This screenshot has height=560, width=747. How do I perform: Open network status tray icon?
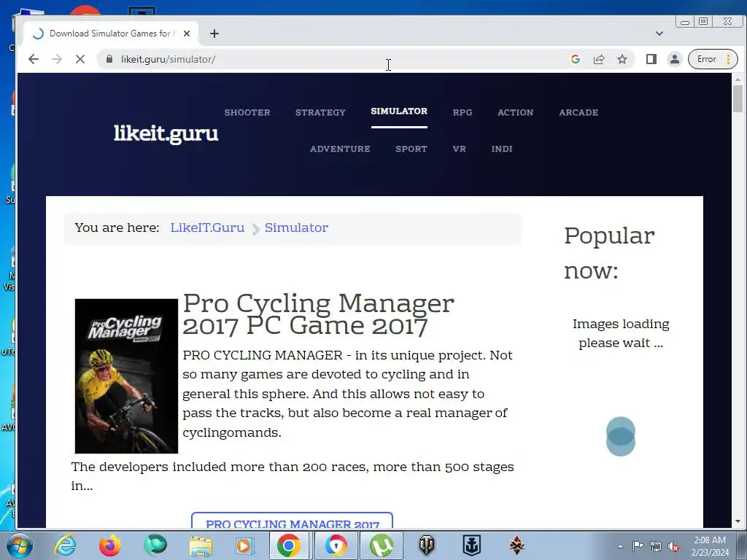click(x=656, y=546)
